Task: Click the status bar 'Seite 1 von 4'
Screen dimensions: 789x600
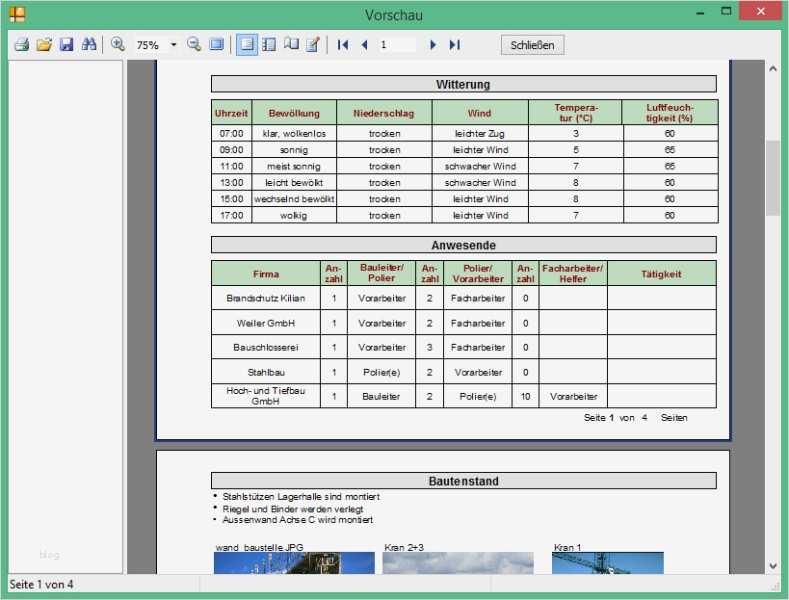Action: pos(41,584)
